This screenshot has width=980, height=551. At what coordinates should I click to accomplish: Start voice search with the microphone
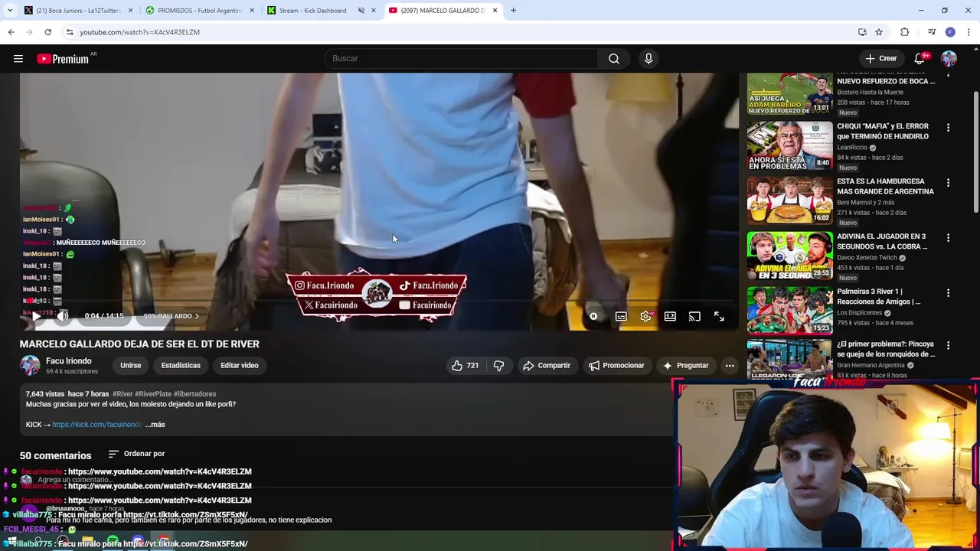click(648, 59)
